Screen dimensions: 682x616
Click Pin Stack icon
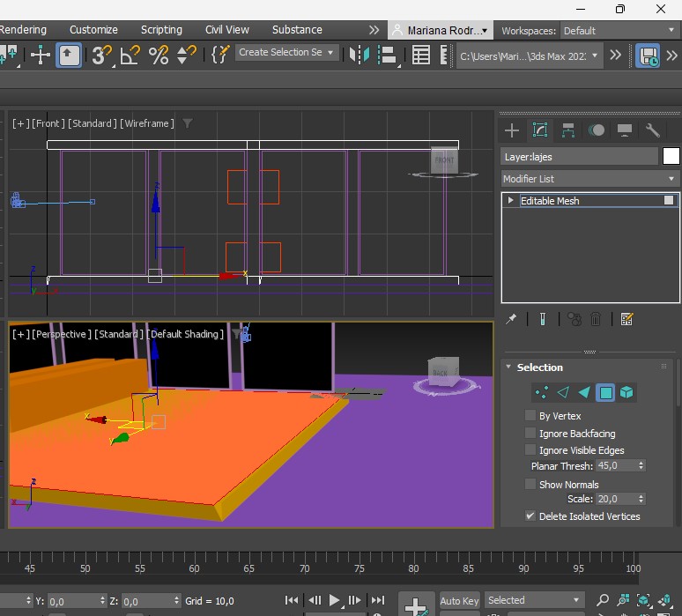click(x=511, y=319)
